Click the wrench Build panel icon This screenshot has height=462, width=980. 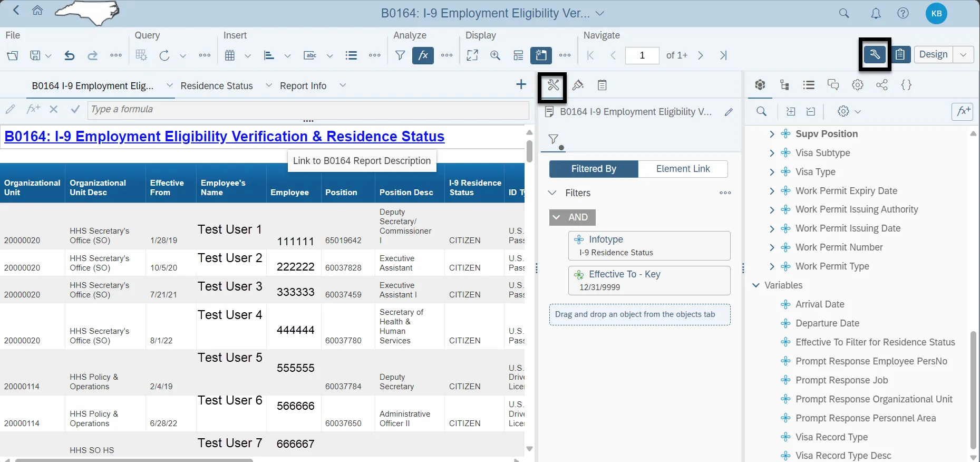(x=875, y=54)
